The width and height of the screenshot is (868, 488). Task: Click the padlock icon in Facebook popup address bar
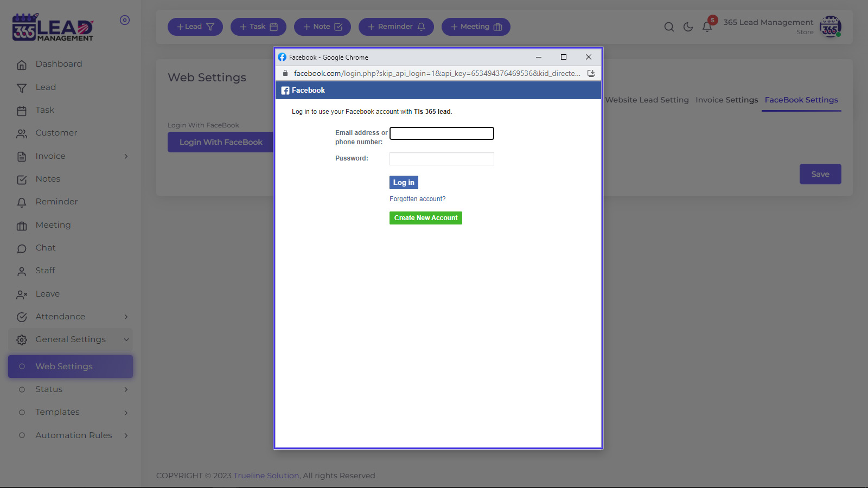coord(285,73)
